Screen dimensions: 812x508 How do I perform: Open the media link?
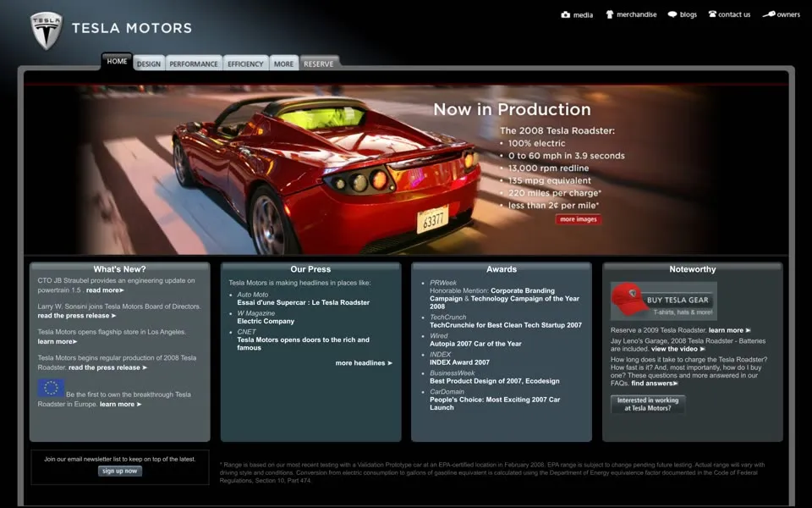(583, 15)
